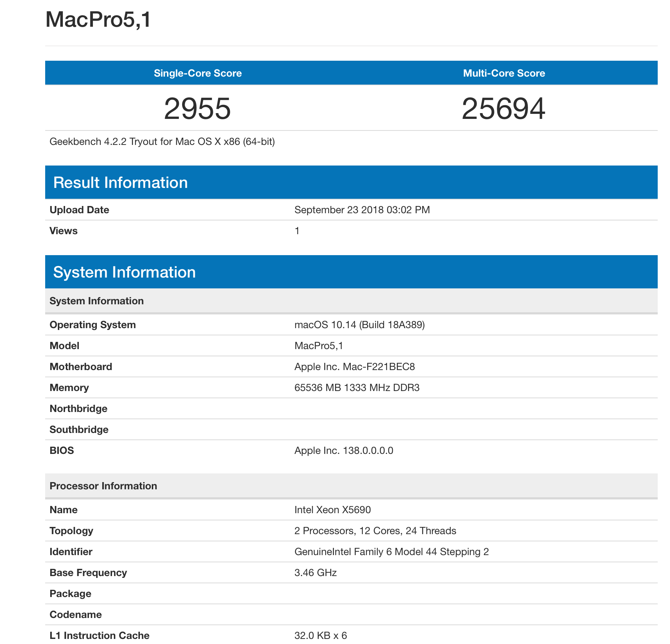Select the 65536 MB 1333 MHz DDR3 value
The width and height of the screenshot is (670, 644).
357,388
